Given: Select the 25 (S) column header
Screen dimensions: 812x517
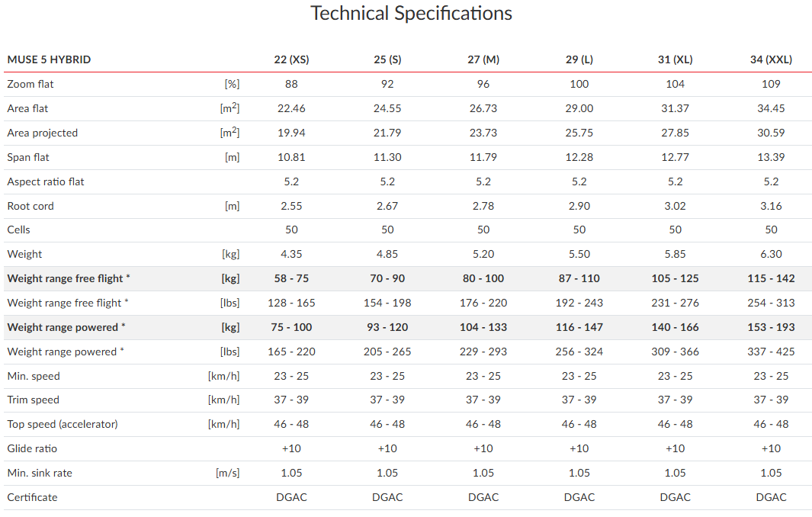Looking at the screenshot, I should (x=387, y=59).
